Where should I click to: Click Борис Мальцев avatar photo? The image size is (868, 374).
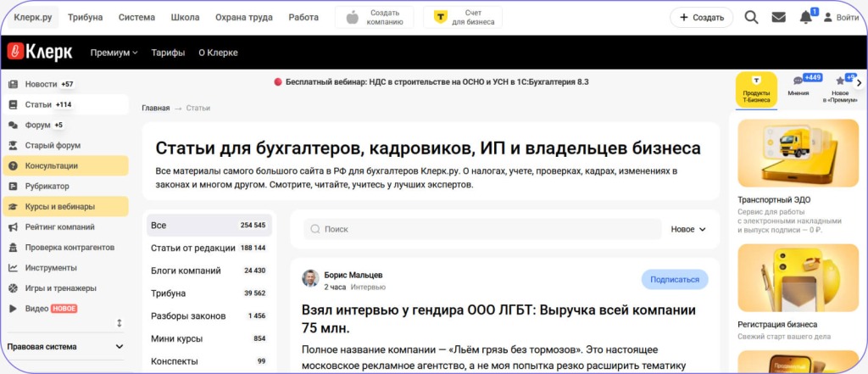click(x=310, y=278)
